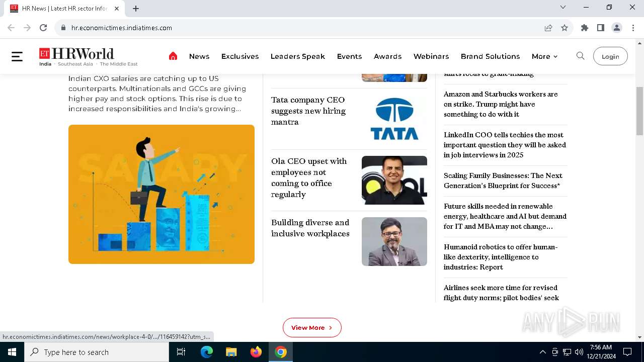Open the Exclusives menu item
Screen dimensions: 644x362
[240, 56]
